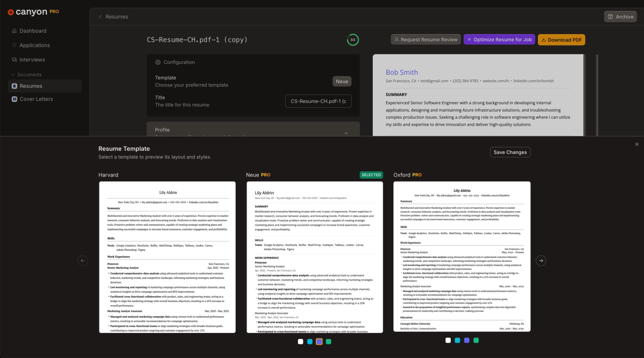Open the Neue template selector
Image resolution: width=644 pixels, height=358 pixels.
341,81
